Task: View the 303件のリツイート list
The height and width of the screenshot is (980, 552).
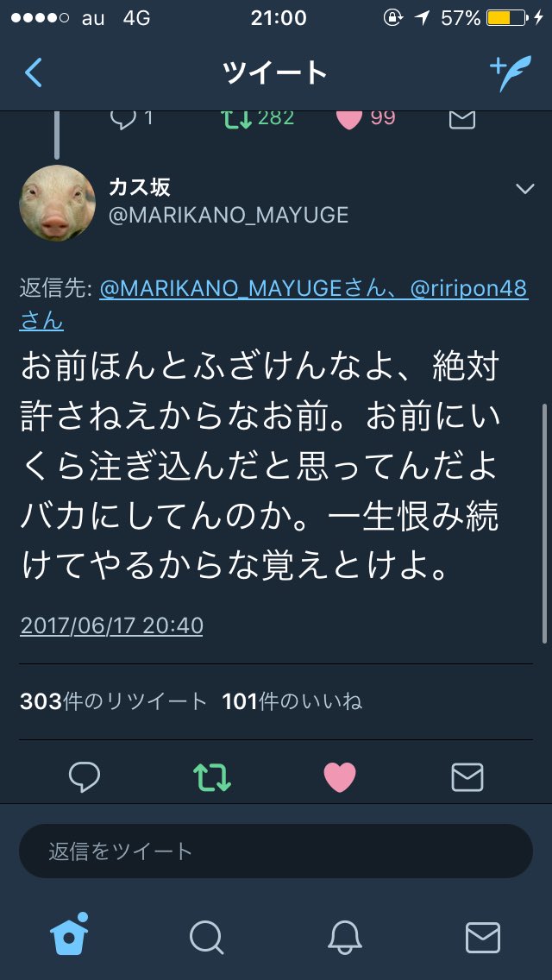Action: [x=113, y=702]
